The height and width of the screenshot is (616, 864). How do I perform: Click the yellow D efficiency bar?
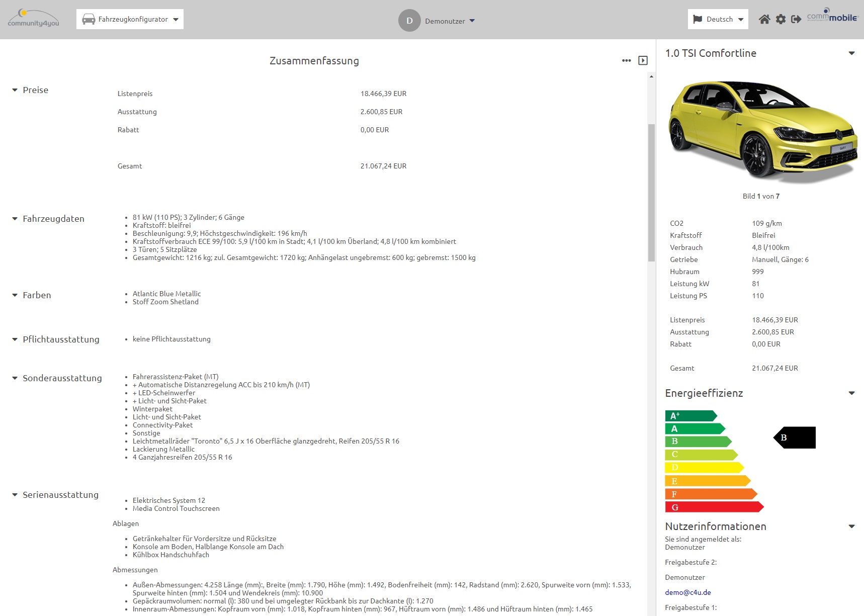(704, 468)
